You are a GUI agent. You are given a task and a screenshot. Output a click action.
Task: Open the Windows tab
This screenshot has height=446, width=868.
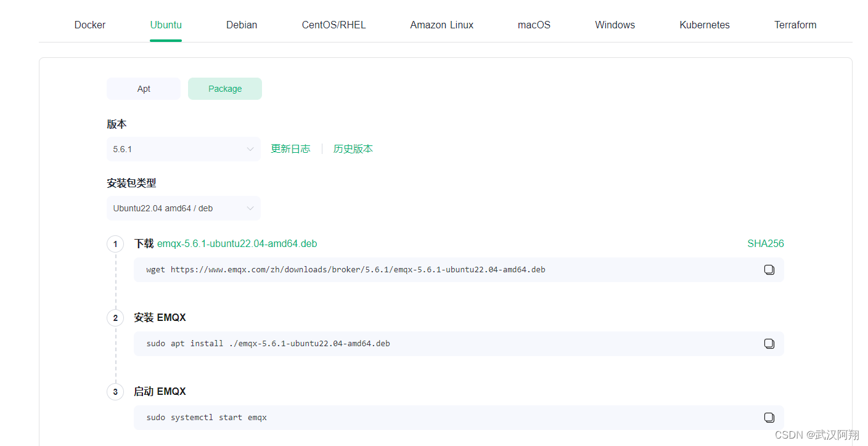tap(615, 25)
